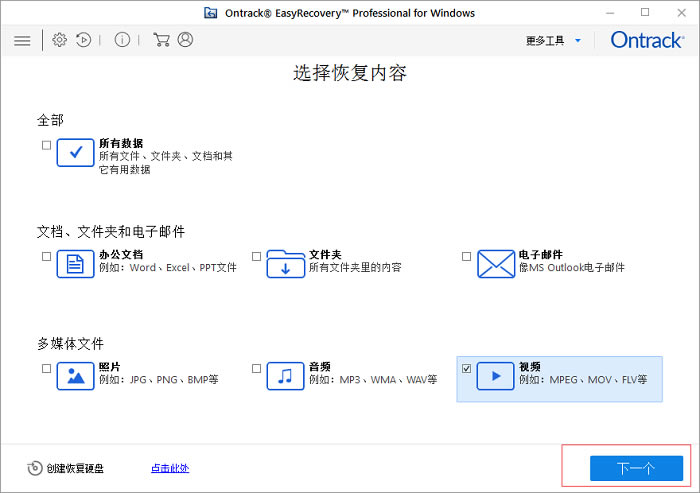The height and width of the screenshot is (493, 700).
Task: Click the 创建恢复硬盘 disk icon
Action: (35, 468)
